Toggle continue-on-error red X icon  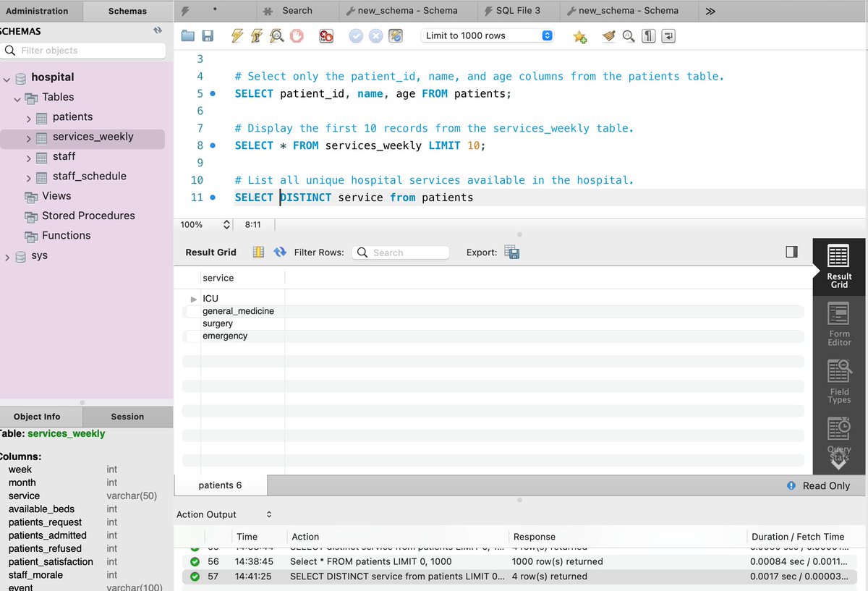point(326,35)
